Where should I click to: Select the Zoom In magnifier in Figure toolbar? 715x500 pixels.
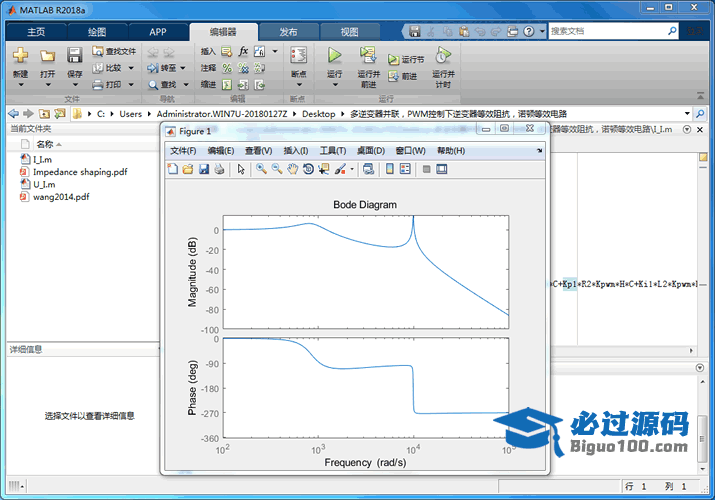(261, 169)
